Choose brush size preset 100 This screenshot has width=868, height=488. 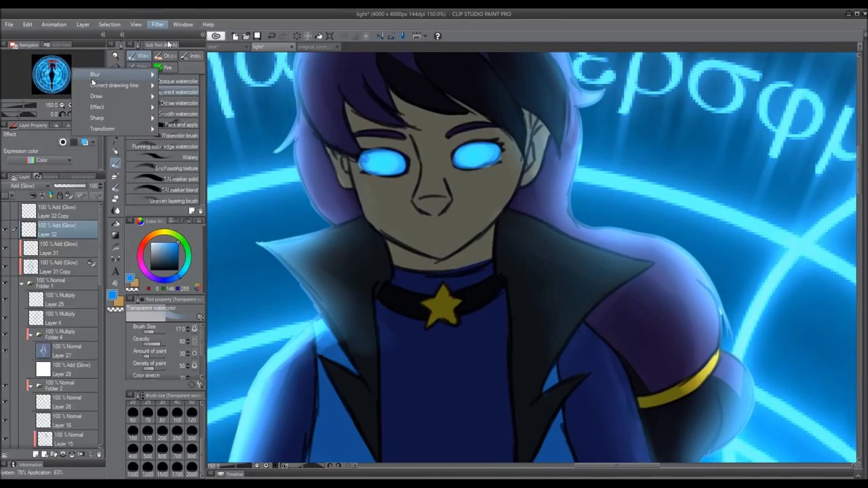178,414
